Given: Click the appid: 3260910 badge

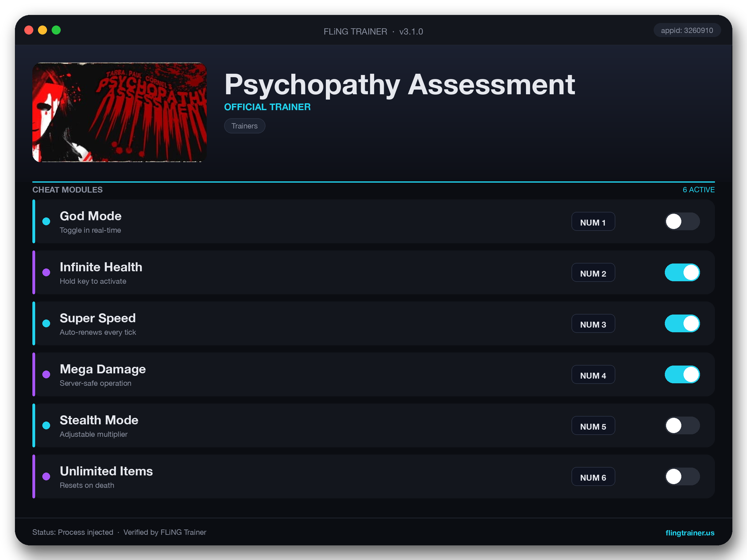Looking at the screenshot, I should point(687,30).
